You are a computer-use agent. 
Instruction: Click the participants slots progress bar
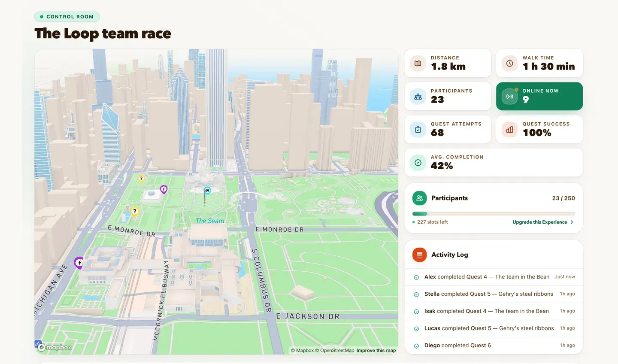tap(494, 214)
